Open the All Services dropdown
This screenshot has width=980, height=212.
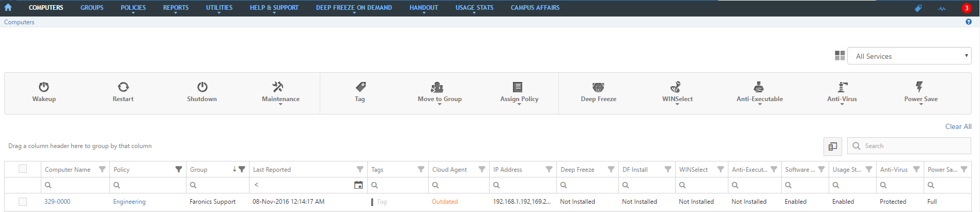point(909,56)
